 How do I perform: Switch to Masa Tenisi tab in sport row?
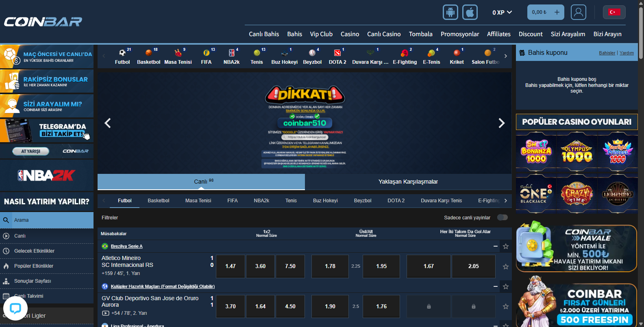coord(198,201)
